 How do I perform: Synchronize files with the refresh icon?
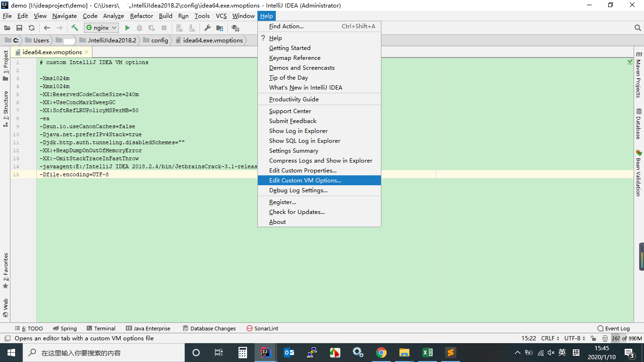coord(32,28)
